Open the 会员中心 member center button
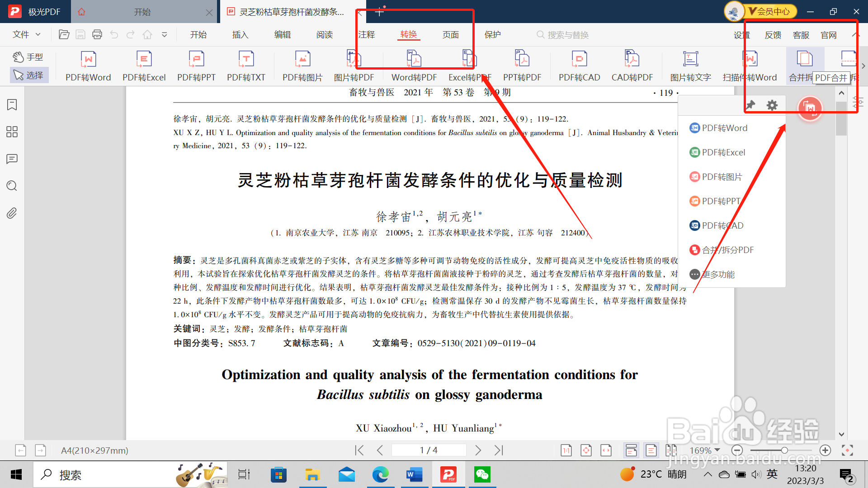The image size is (868, 488). click(x=771, y=11)
